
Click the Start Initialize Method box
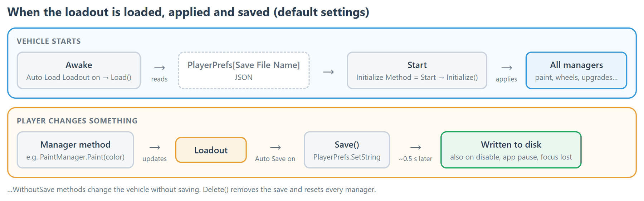(x=417, y=70)
